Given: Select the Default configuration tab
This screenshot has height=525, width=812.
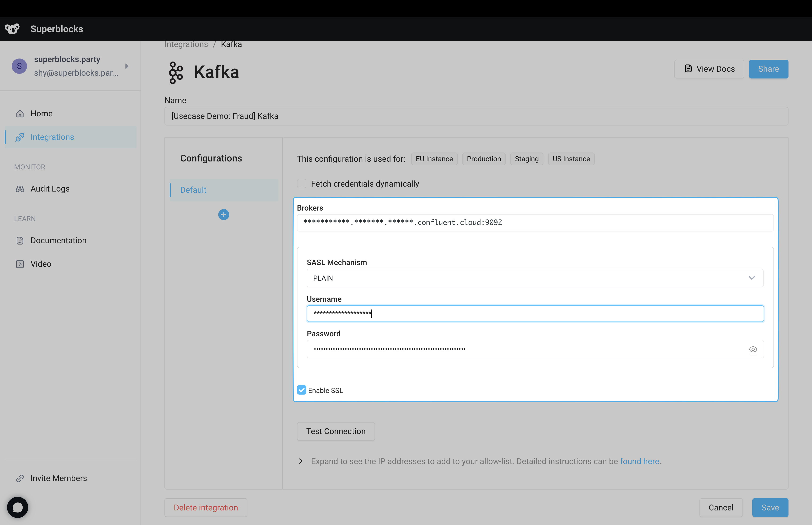Looking at the screenshot, I should (224, 190).
